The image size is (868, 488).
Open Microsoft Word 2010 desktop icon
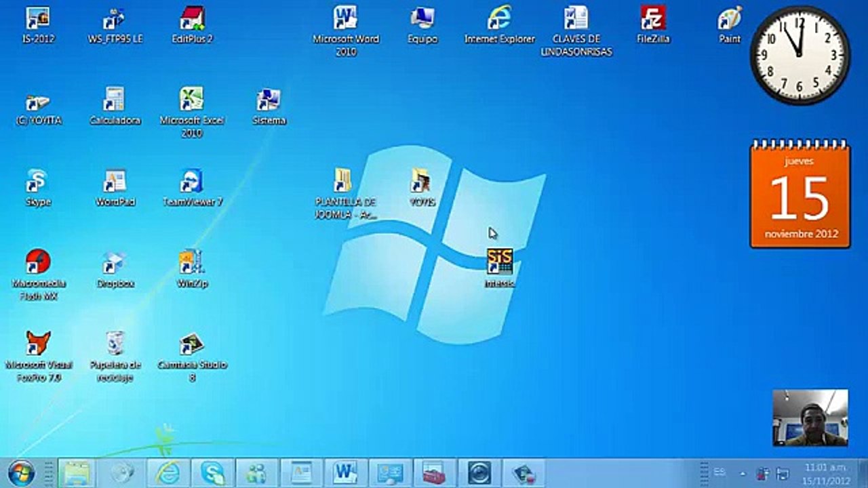click(x=346, y=30)
